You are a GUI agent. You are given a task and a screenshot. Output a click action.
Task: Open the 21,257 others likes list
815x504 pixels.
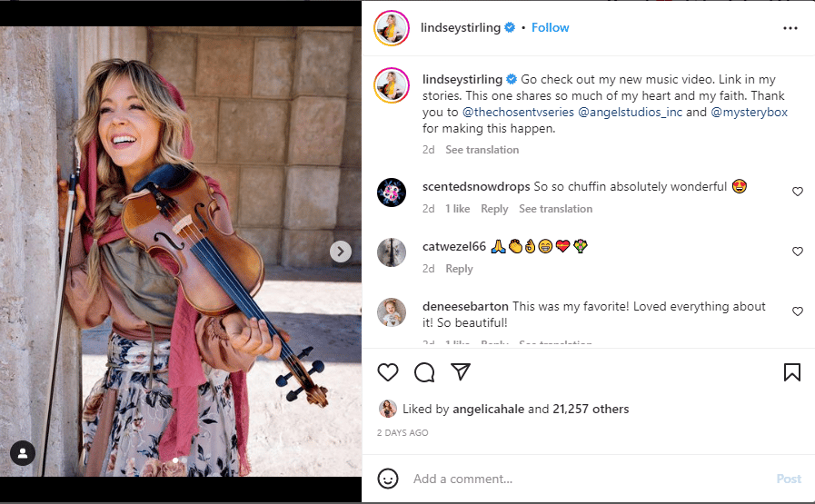[591, 409]
